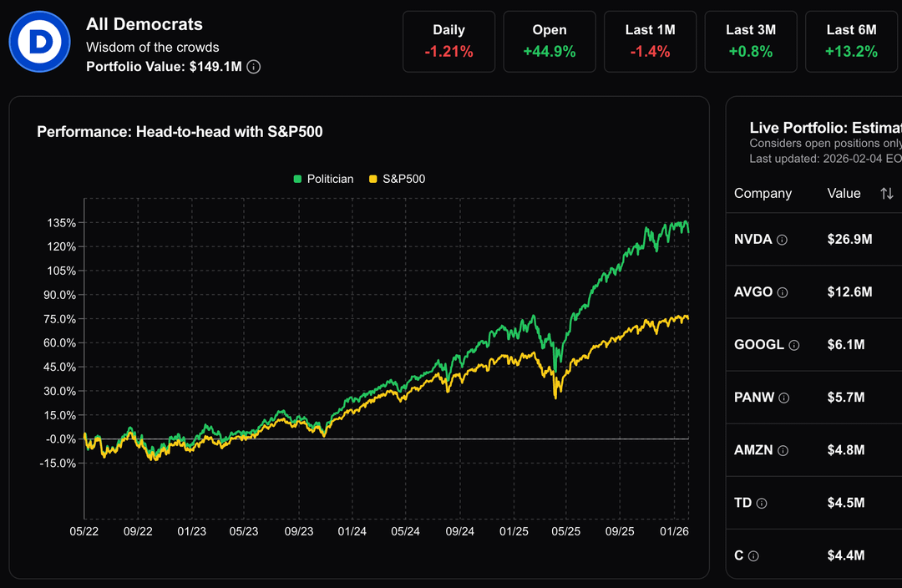Click the Democrats logo avatar
Screen dimensions: 902x588
coord(39,42)
